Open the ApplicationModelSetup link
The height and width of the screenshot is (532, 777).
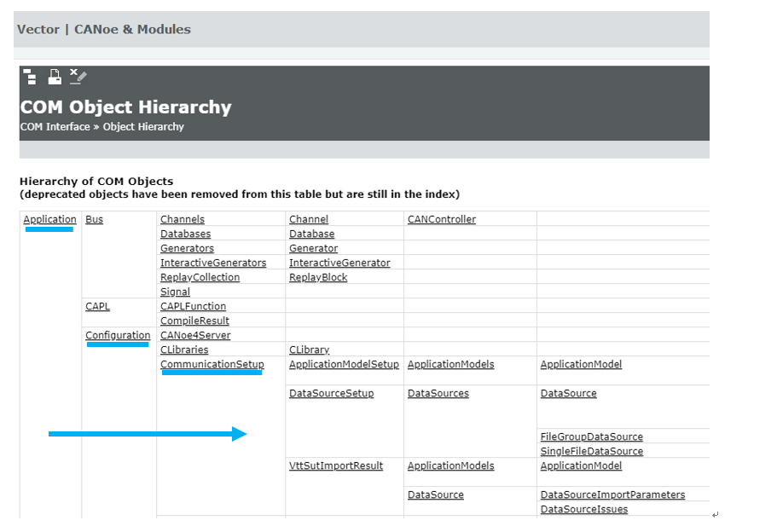pyautogui.click(x=344, y=364)
